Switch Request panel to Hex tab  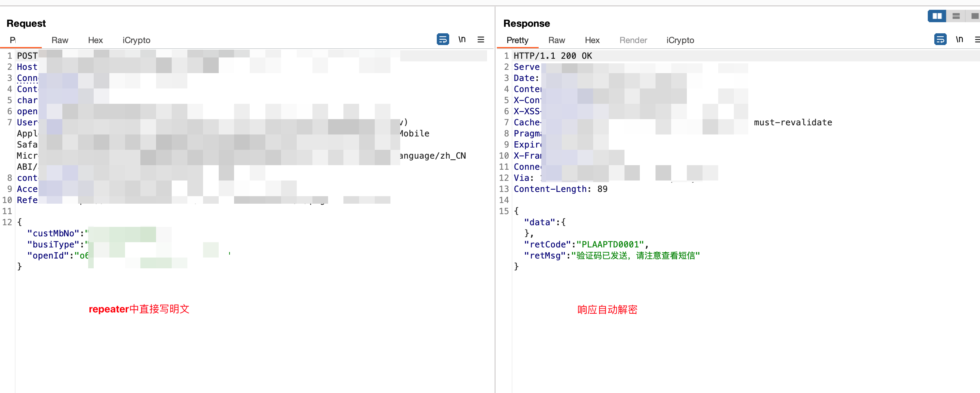[96, 40]
